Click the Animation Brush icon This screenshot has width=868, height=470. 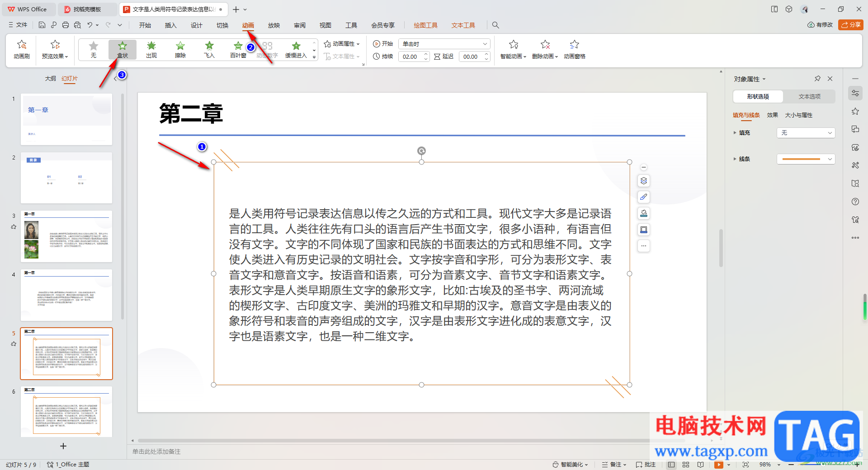pos(21,49)
